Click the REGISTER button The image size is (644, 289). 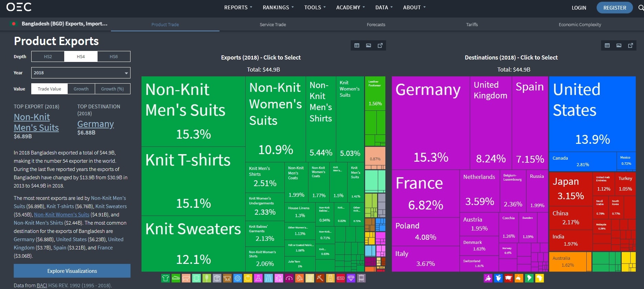[x=614, y=8]
